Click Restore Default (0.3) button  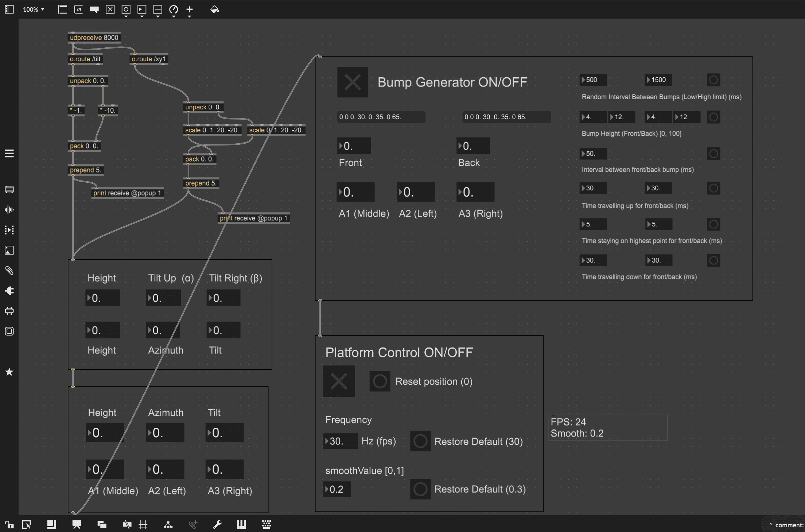(x=420, y=489)
